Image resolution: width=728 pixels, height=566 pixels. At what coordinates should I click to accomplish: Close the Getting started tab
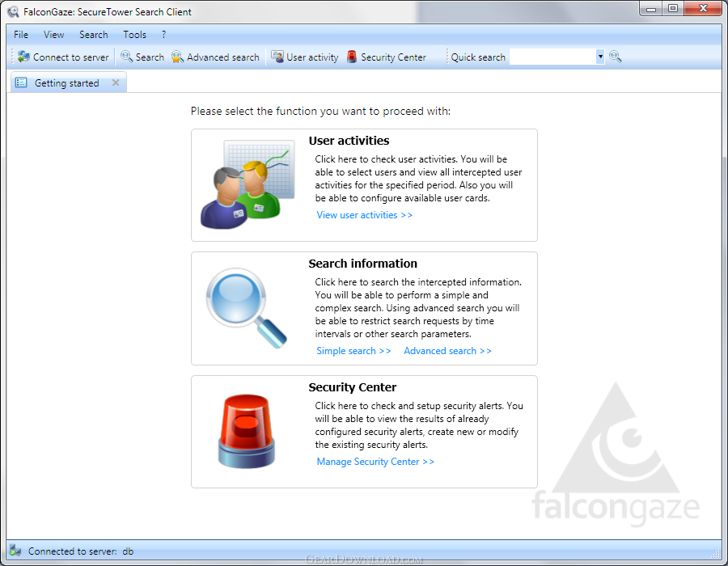coord(116,82)
